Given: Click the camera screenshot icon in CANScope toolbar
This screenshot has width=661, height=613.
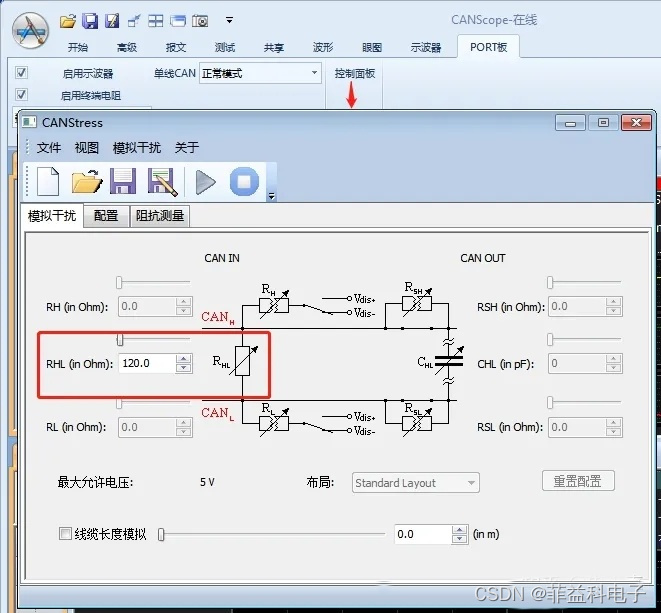Looking at the screenshot, I should pyautogui.click(x=200, y=21).
